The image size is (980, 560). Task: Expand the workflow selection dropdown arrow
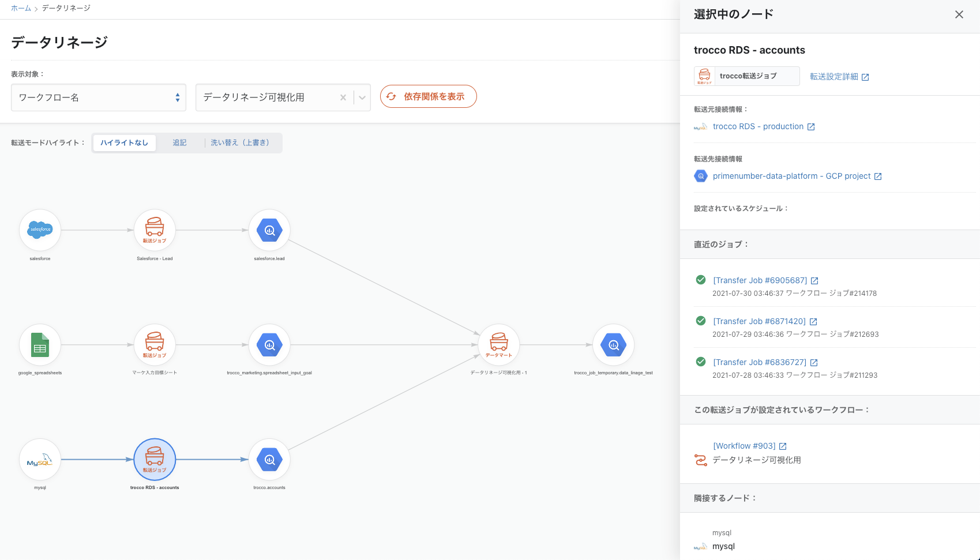click(362, 97)
